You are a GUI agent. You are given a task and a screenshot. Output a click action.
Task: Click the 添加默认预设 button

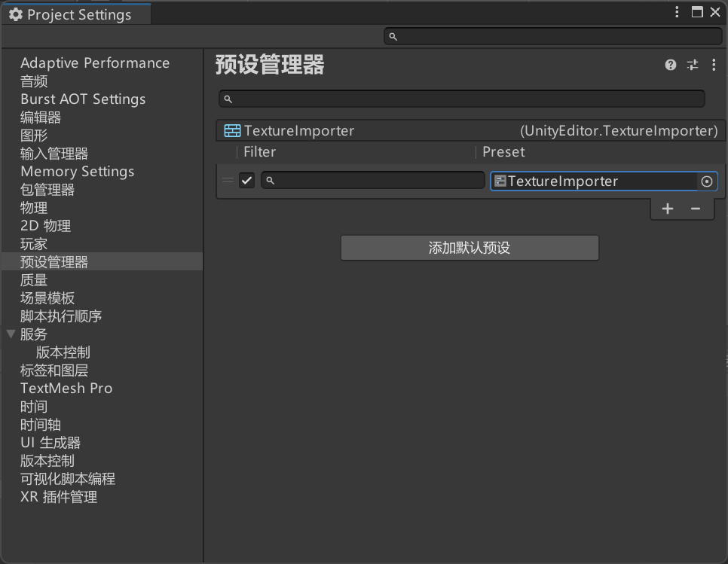470,248
